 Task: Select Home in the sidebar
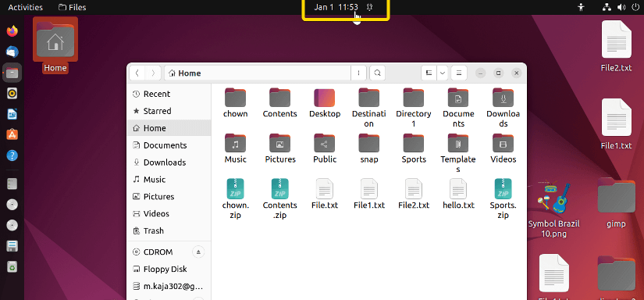(169, 128)
